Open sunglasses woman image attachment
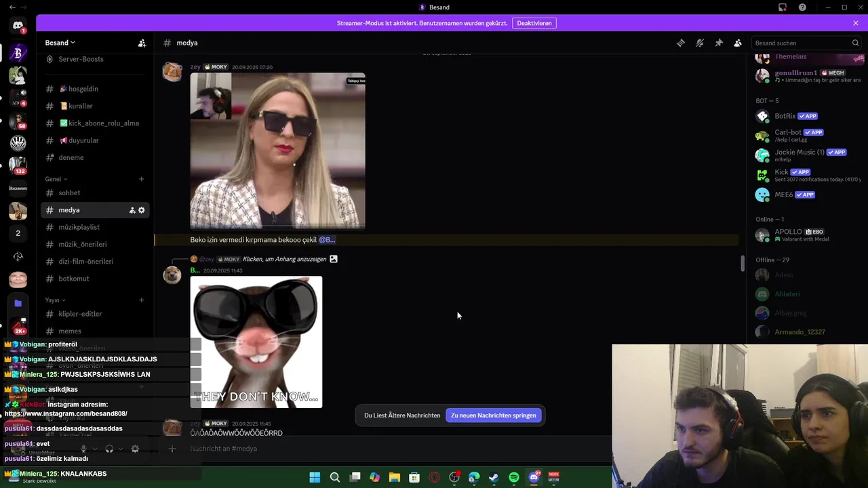The width and height of the screenshot is (868, 488). click(x=277, y=151)
